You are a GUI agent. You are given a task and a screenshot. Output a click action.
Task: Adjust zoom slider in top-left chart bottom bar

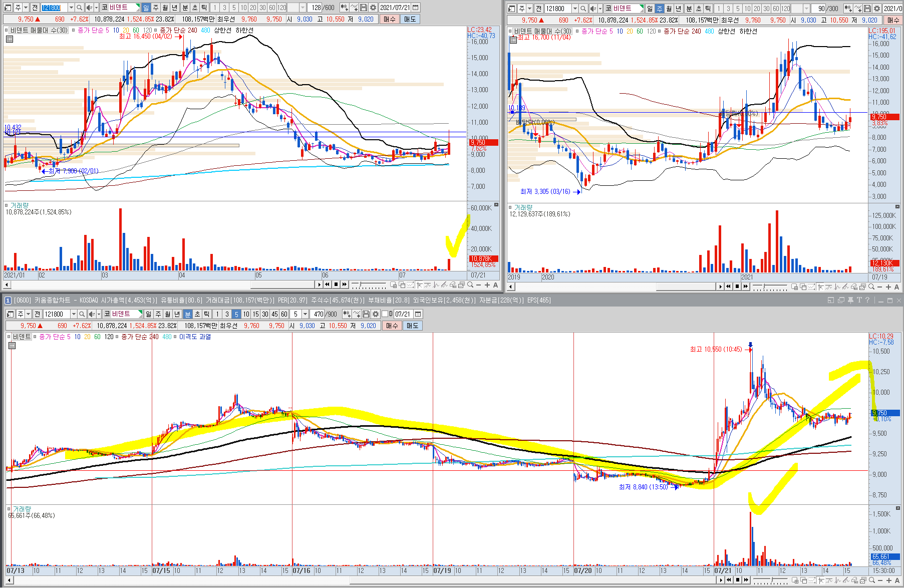[360, 284]
